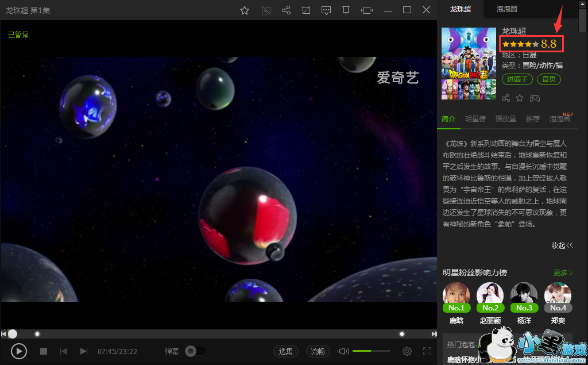Click the 首页 button
Viewport: 588px width, 365px height.
click(x=549, y=79)
